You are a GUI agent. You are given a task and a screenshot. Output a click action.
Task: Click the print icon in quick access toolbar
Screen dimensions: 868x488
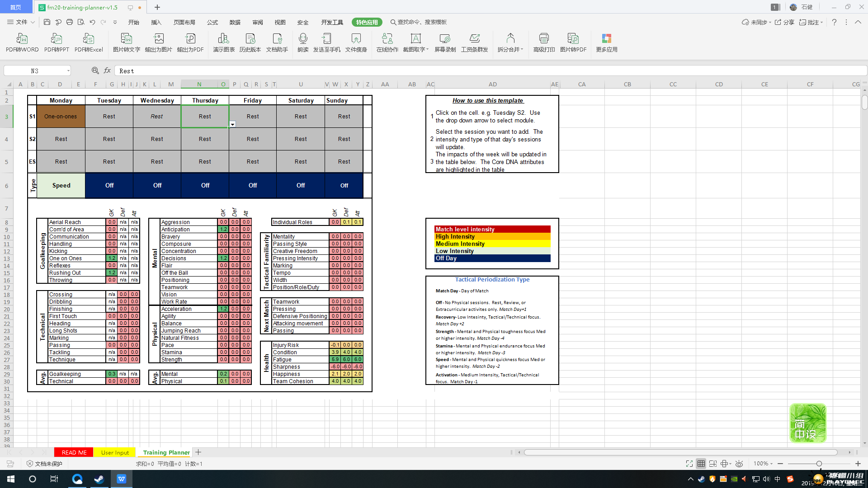pyautogui.click(x=70, y=22)
